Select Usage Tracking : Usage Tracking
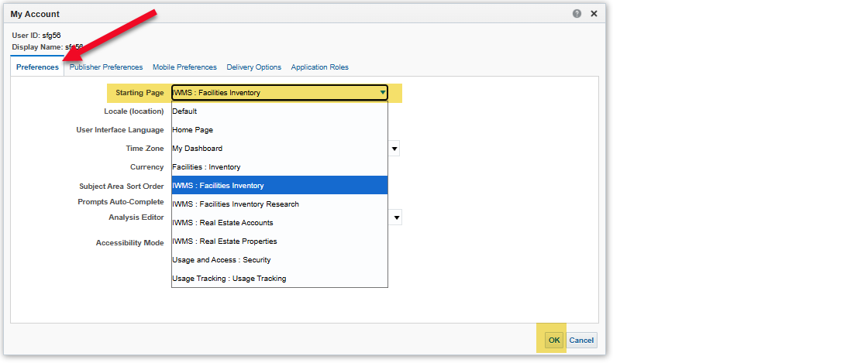The image size is (868, 363). [x=279, y=279]
